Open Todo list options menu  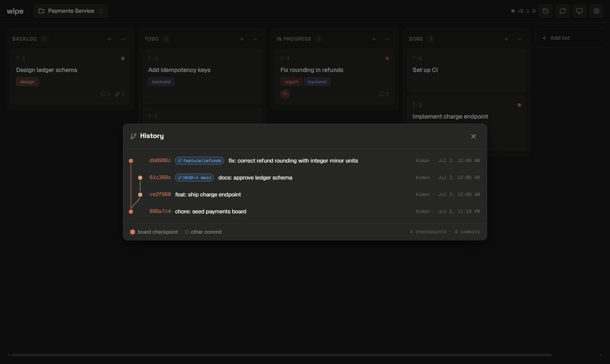255,39
